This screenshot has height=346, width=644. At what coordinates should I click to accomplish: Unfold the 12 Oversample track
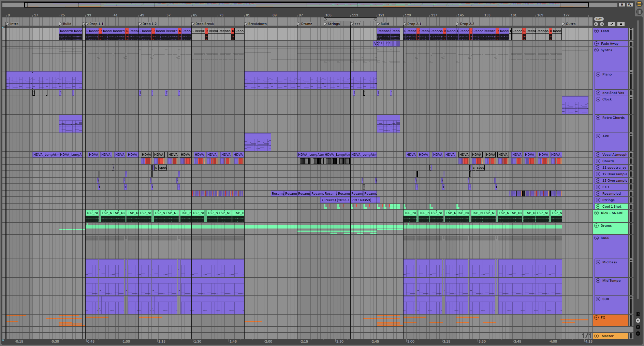(598, 174)
